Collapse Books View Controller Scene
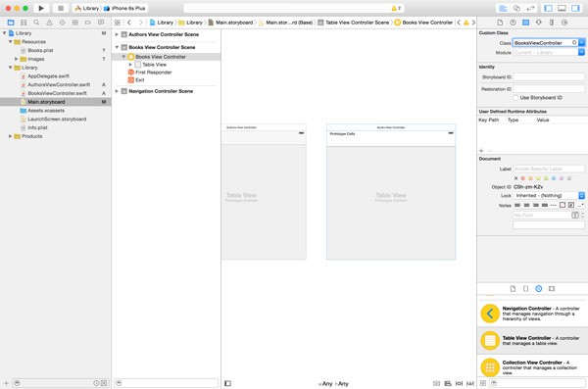588x389 pixels. click(117, 47)
